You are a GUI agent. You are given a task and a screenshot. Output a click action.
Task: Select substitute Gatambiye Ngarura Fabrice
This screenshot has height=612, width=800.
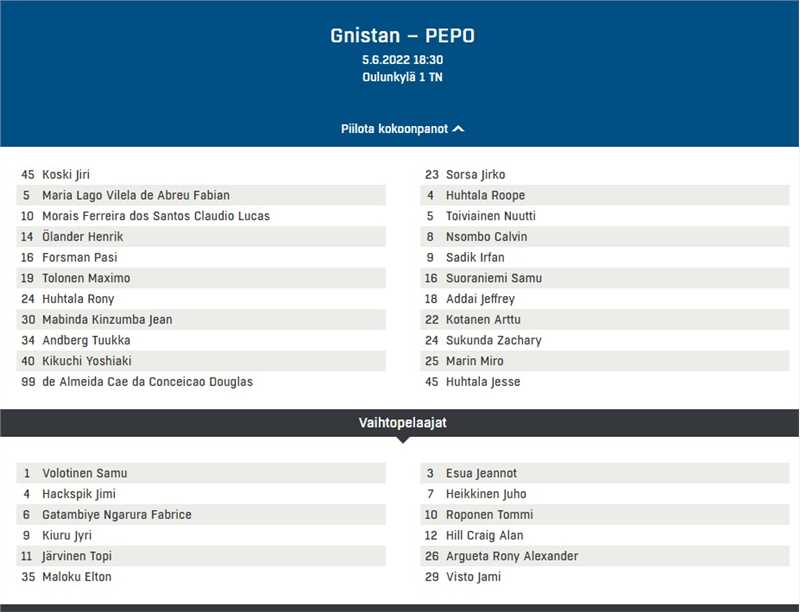[116, 515]
